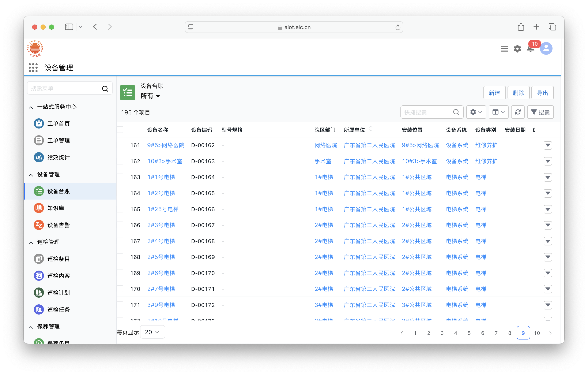Screen dimensions: 588x375
Task: Open the 每页显示 20 page-size dropdown
Action: [152, 332]
